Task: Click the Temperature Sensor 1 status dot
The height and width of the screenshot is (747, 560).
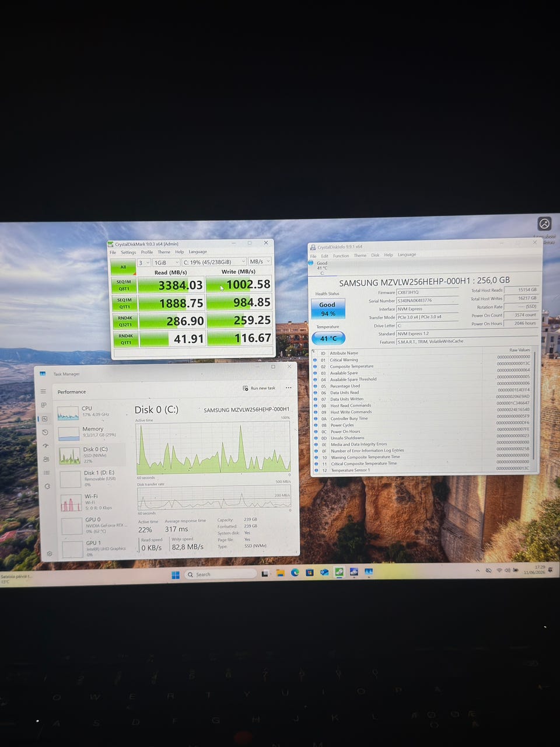Action: 317,470
